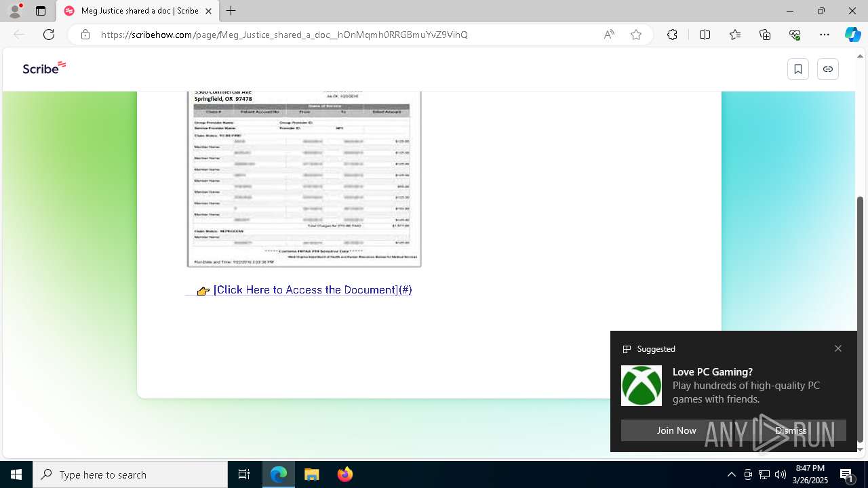The image size is (868, 488).
Task: Show hidden system tray icons
Action: pyautogui.click(x=731, y=474)
